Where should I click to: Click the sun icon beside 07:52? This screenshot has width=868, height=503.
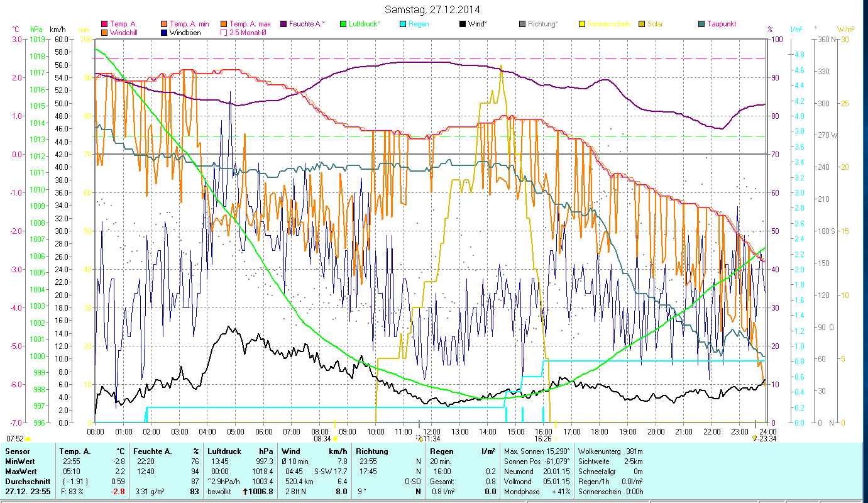click(x=28, y=439)
